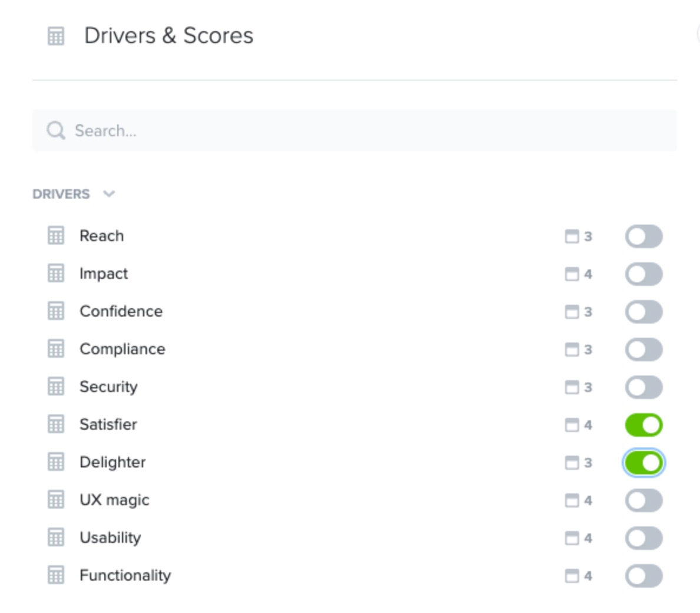The width and height of the screenshot is (700, 613).
Task: Enable the Reach driver toggle
Action: click(644, 236)
